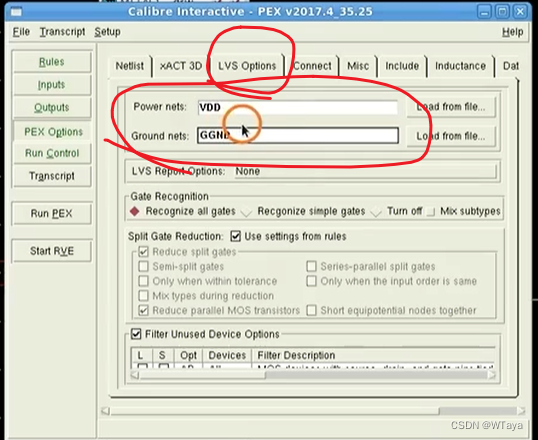Click the Inputs sidebar button
This screenshot has width=538, height=440.
(51, 84)
